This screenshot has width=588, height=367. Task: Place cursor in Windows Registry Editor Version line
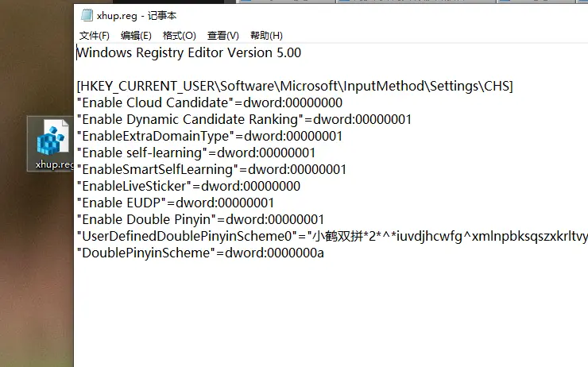coord(188,53)
